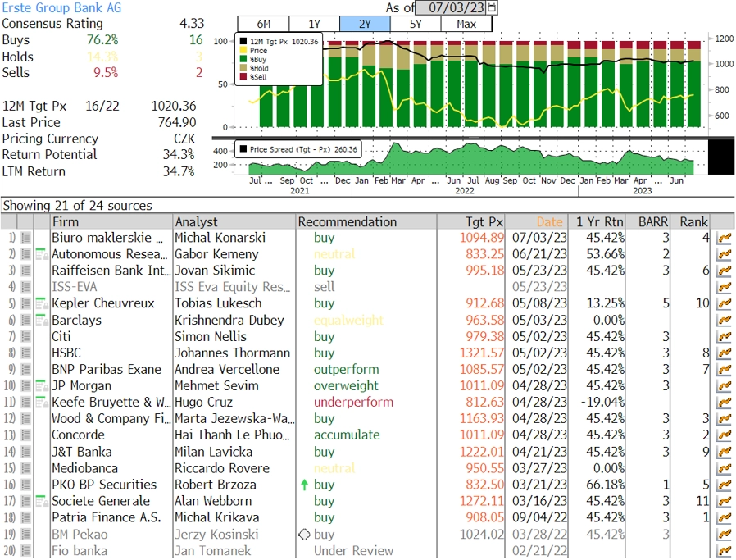Click the document icon in the J&T Banka row
This screenshot has height=560, width=736.
[x=25, y=452]
